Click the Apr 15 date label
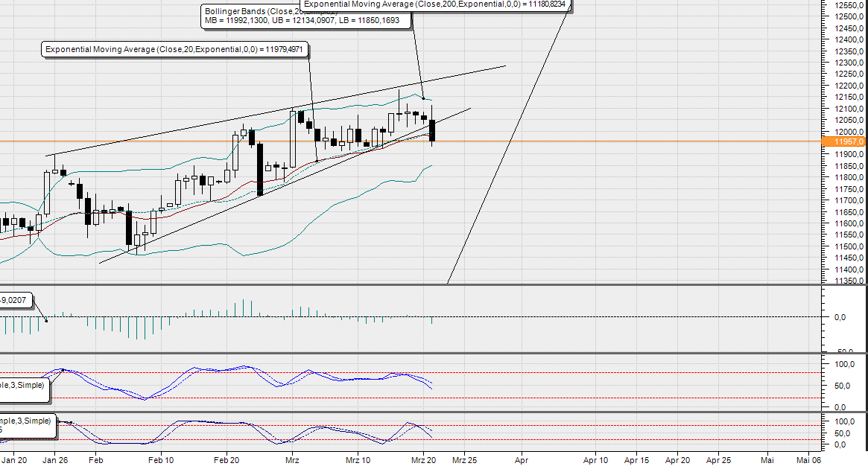868x472 pixels. (636, 460)
